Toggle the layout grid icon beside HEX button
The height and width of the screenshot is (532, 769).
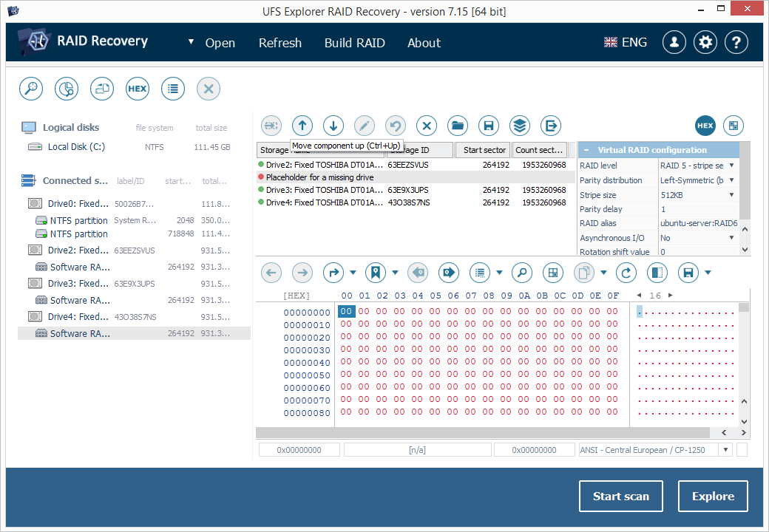click(x=734, y=126)
